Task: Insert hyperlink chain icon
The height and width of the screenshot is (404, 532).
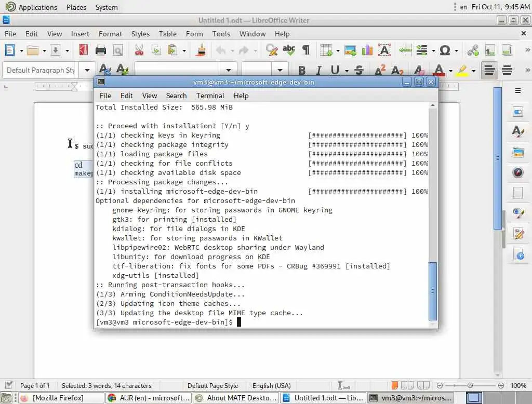Action: pos(473,50)
